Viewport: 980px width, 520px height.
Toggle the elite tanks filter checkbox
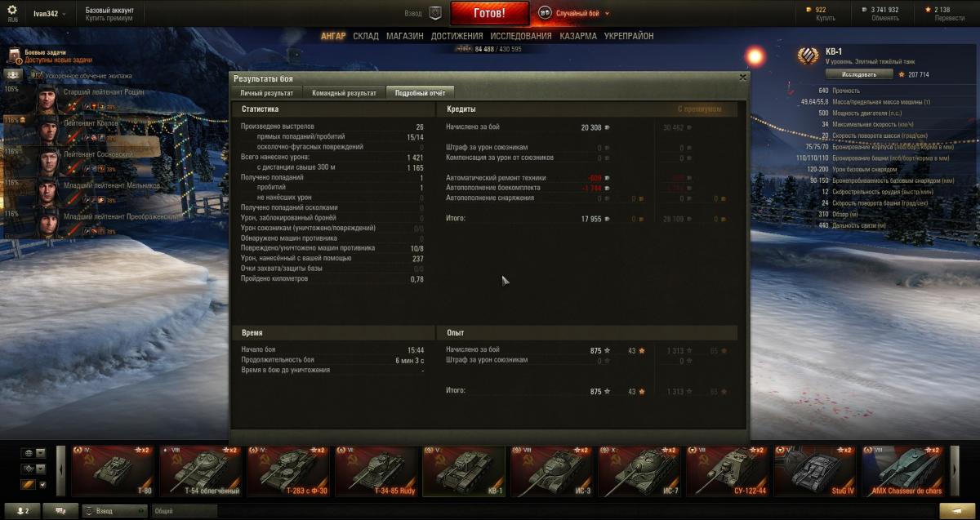click(x=42, y=485)
